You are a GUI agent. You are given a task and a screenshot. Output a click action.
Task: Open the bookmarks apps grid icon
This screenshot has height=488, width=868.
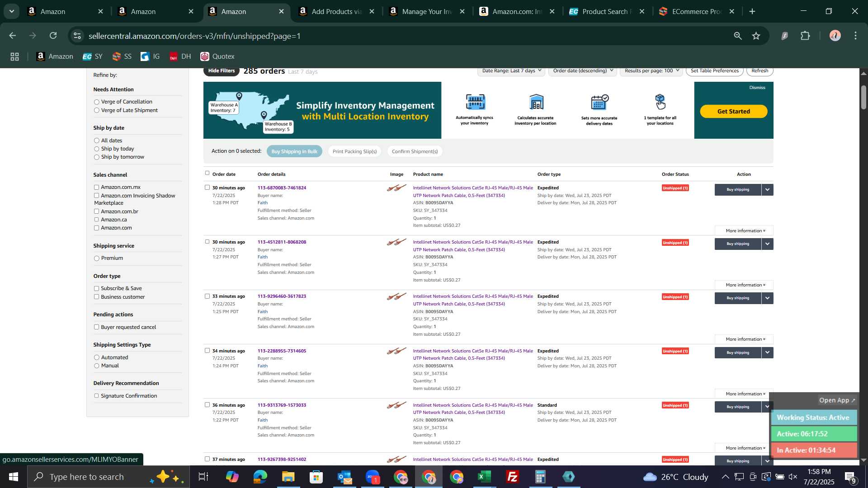click(x=14, y=56)
